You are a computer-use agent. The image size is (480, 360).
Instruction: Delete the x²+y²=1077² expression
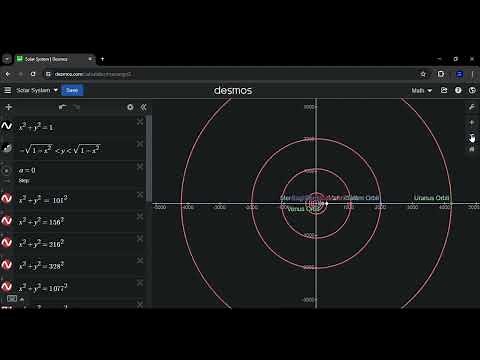point(140,283)
